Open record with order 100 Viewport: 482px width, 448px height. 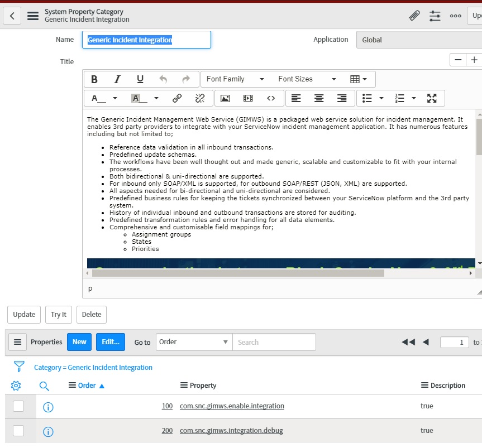tap(167, 406)
